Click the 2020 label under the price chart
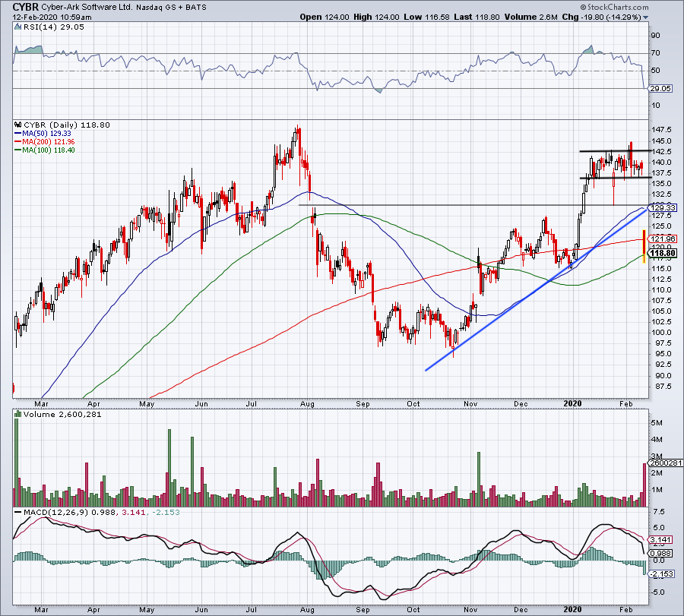 [x=572, y=403]
